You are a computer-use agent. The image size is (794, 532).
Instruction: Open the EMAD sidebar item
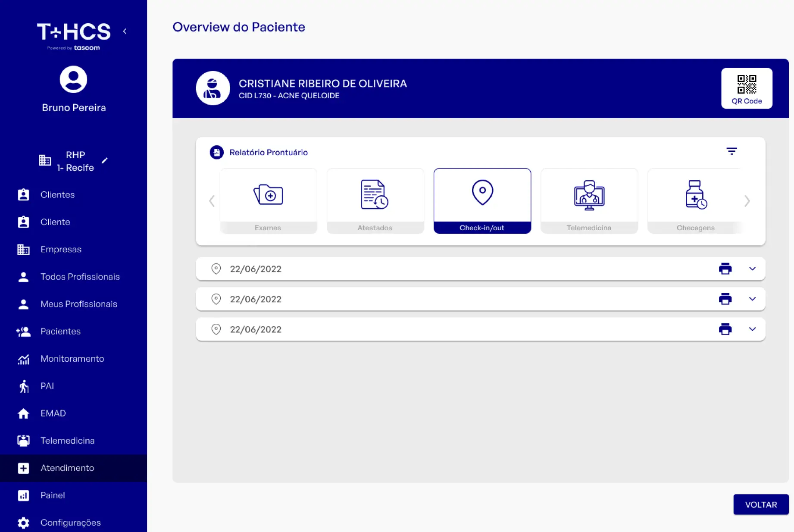(x=73, y=413)
